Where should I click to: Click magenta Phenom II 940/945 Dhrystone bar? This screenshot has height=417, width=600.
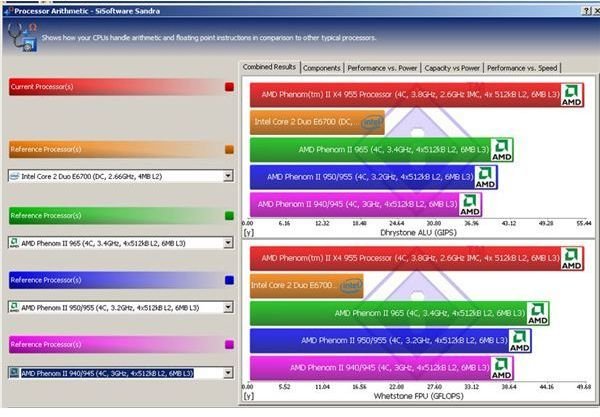[x=366, y=205]
